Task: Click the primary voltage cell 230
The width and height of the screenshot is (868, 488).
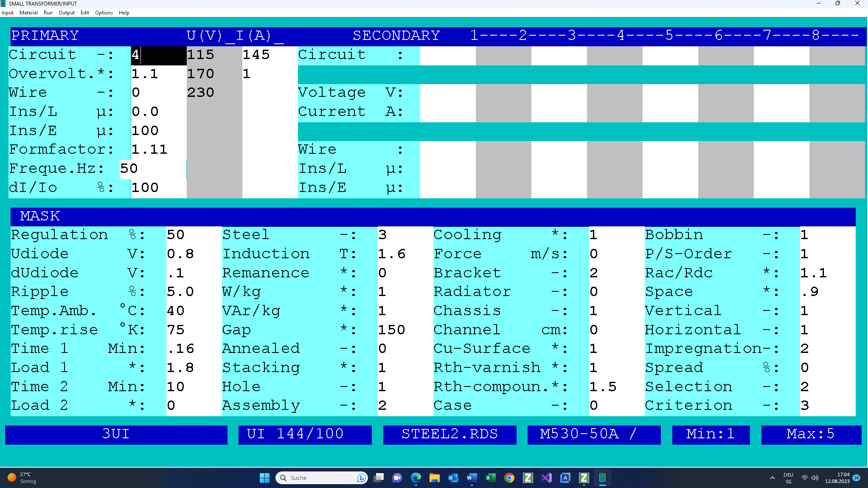Action: point(214,93)
